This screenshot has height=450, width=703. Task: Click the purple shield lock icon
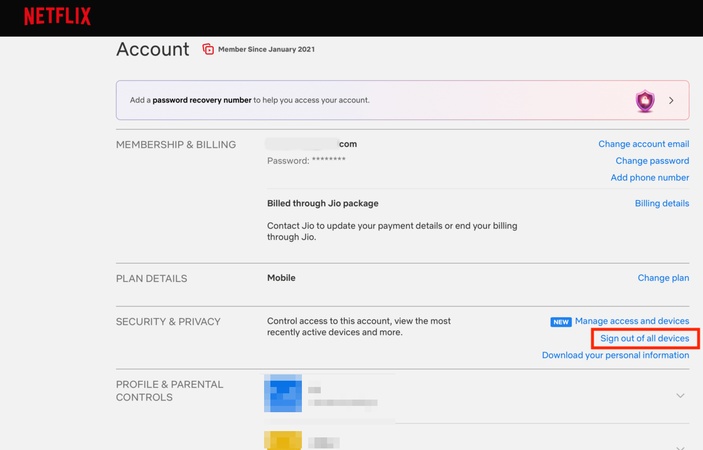coord(645,100)
